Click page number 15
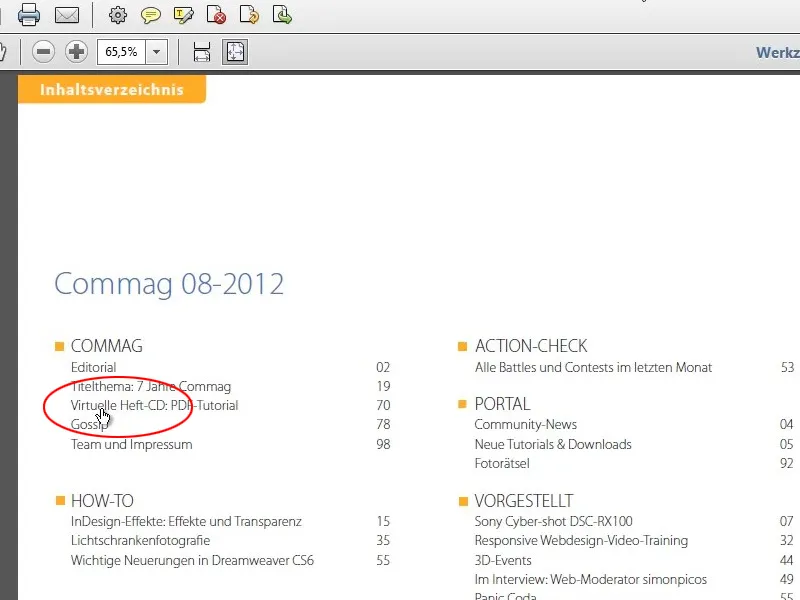Image resolution: width=800 pixels, height=600 pixels. tap(383, 521)
